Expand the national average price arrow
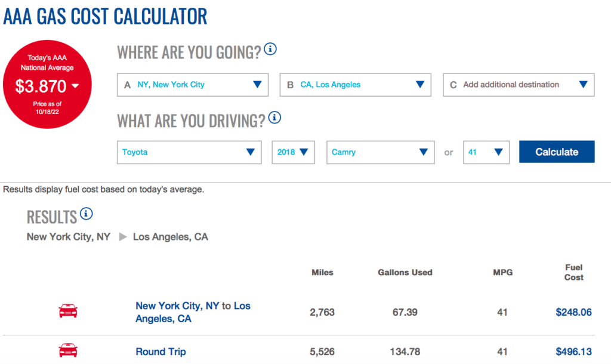This screenshot has height=364, width=611. click(x=75, y=87)
